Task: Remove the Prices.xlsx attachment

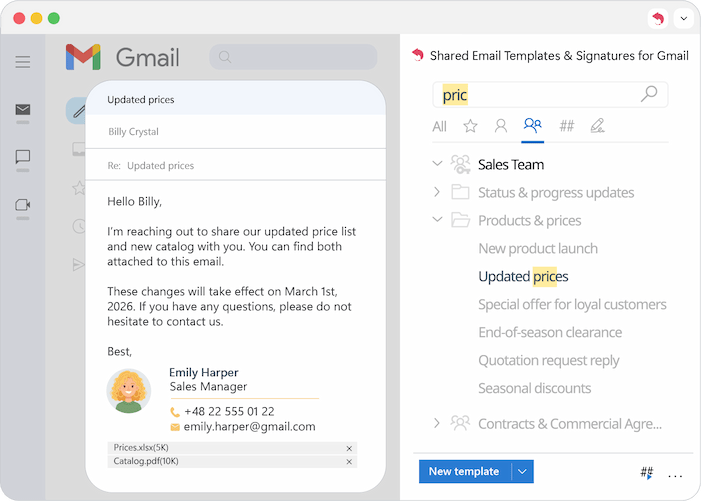Action: coord(349,448)
